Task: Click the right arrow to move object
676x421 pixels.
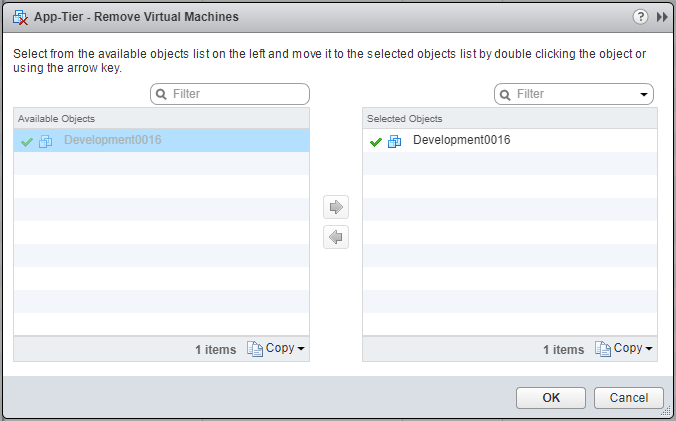Action: pos(336,207)
